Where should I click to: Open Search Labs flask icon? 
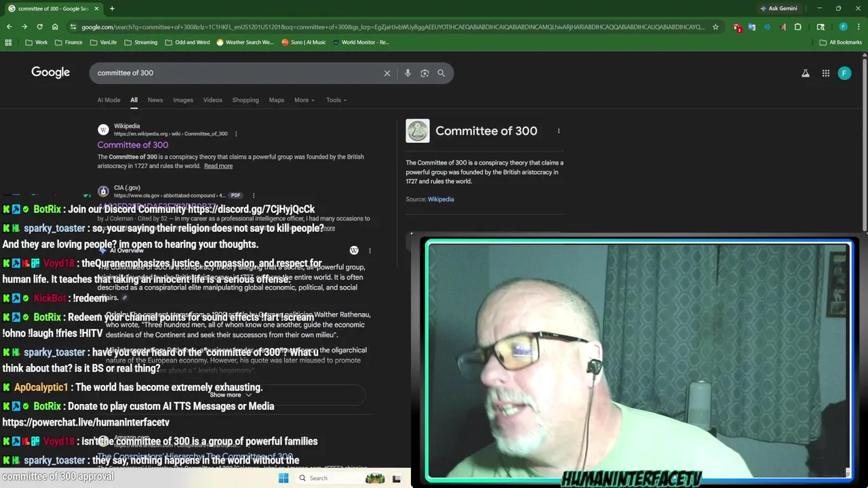pyautogui.click(x=806, y=73)
